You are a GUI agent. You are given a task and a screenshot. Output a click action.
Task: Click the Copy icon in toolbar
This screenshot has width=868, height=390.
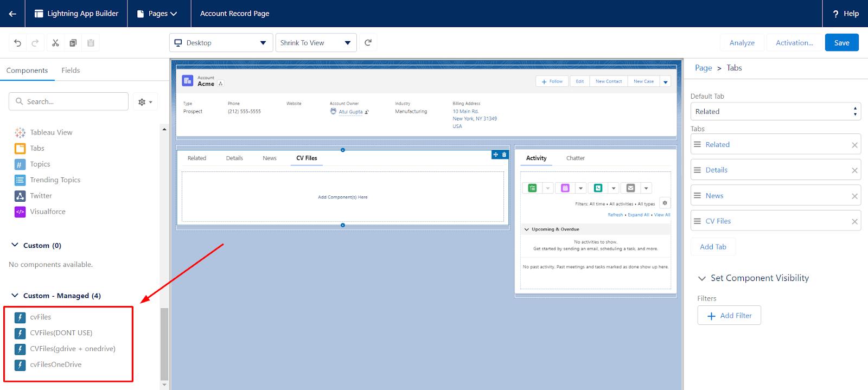(73, 43)
